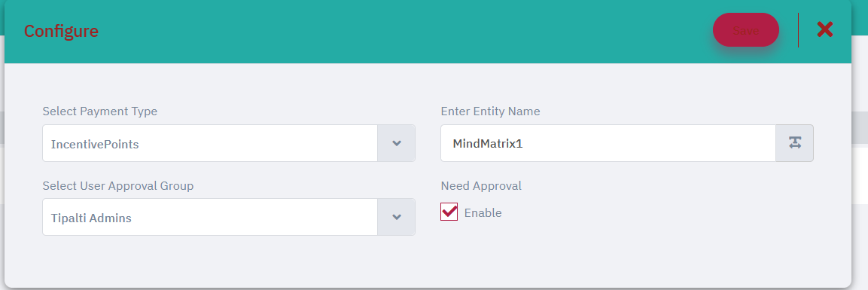Image resolution: width=868 pixels, height=290 pixels.
Task: Save the configuration settings
Action: pos(745,30)
